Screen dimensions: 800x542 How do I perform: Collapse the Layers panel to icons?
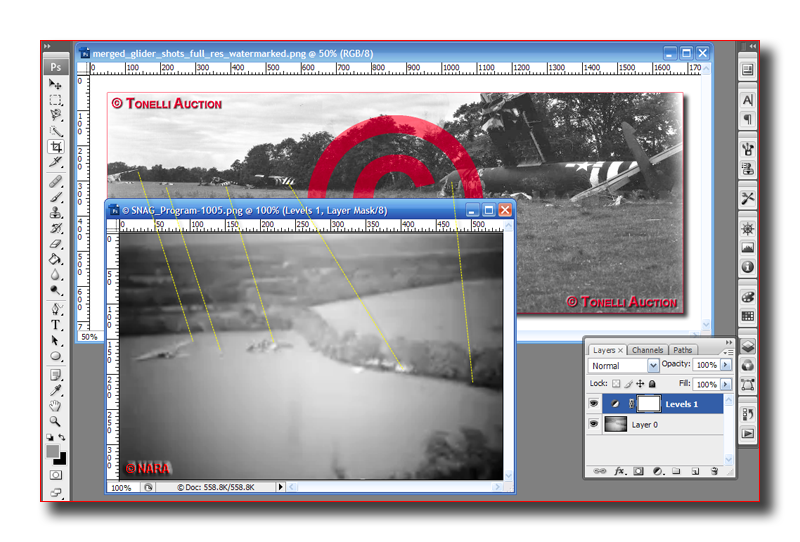[729, 342]
